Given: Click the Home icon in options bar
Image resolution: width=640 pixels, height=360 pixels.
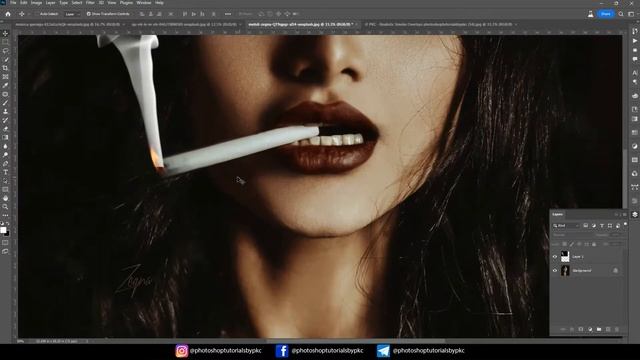Looking at the screenshot, I should tap(8, 14).
